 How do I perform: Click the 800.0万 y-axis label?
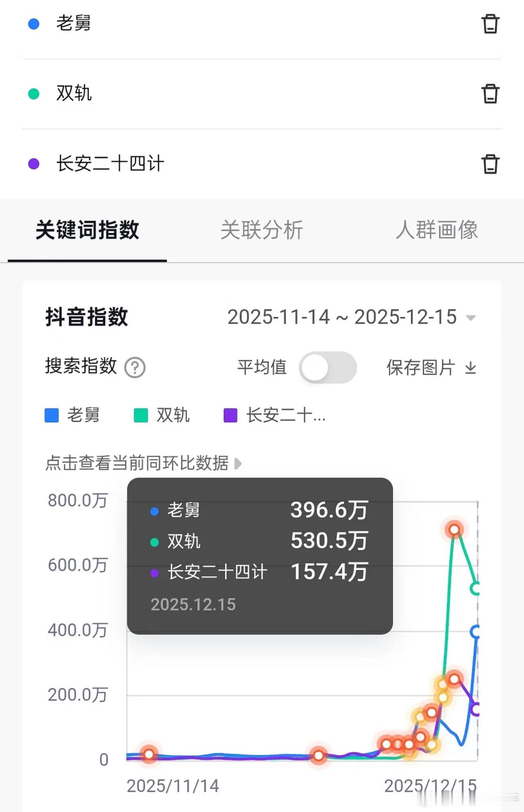point(78,501)
